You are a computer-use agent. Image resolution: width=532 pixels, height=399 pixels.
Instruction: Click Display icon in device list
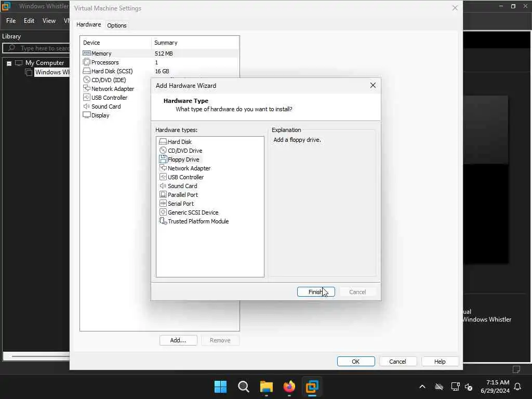click(x=87, y=115)
